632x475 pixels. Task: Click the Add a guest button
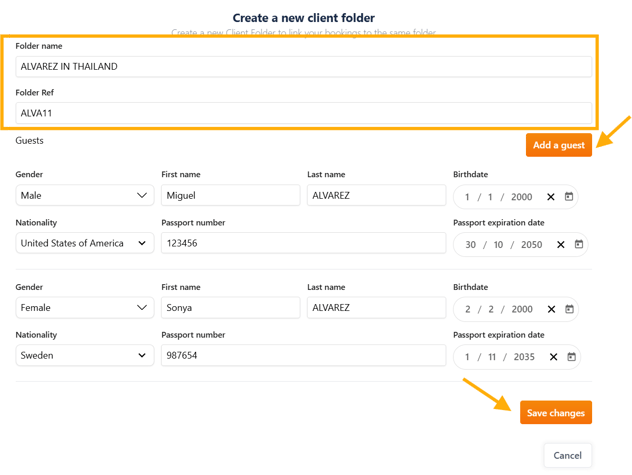(x=558, y=145)
